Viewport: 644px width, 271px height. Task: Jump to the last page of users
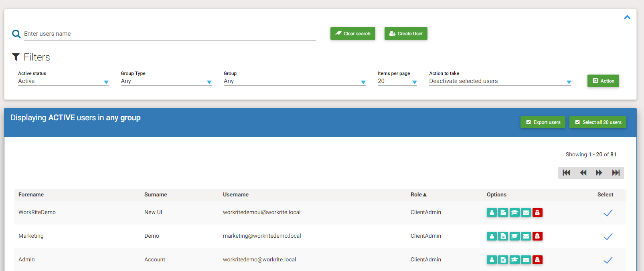pyautogui.click(x=616, y=173)
